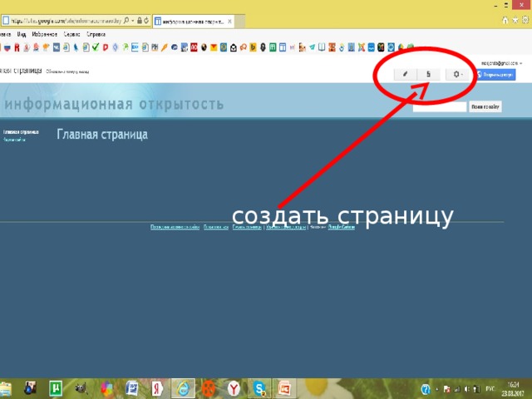
Task: Click the site search button
Action: (x=485, y=107)
